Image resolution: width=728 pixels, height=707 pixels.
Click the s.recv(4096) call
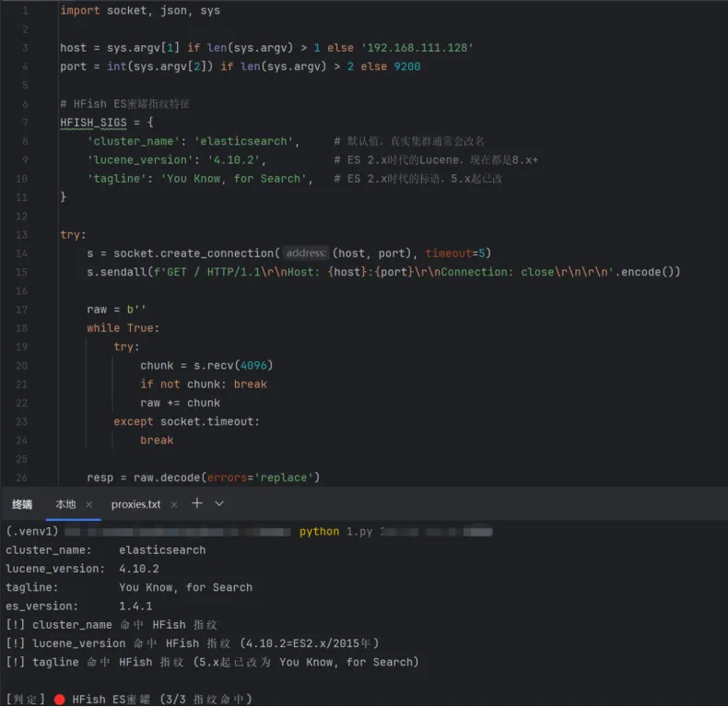(233, 366)
